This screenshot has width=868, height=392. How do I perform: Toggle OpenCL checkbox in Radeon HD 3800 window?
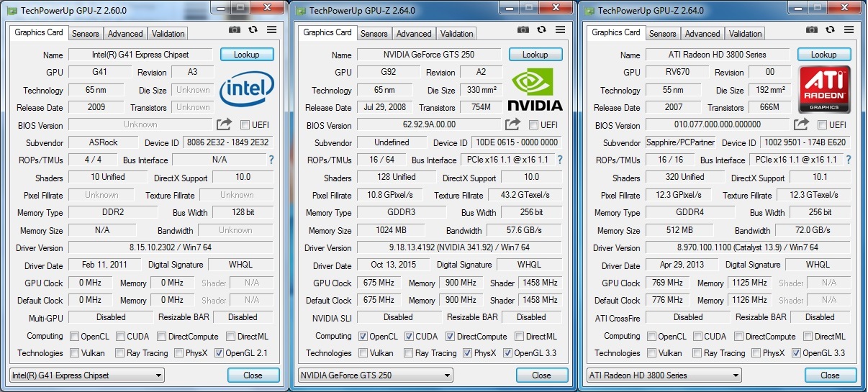(x=651, y=336)
